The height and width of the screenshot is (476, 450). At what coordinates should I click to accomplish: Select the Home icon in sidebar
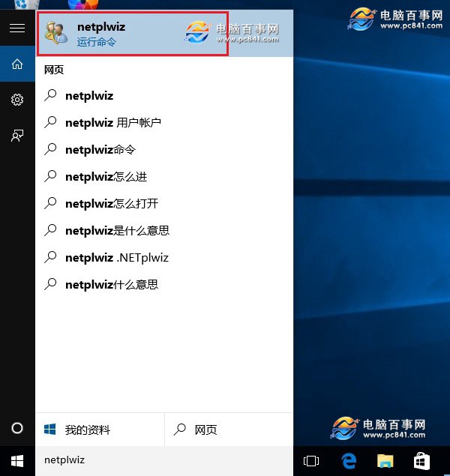(16, 64)
